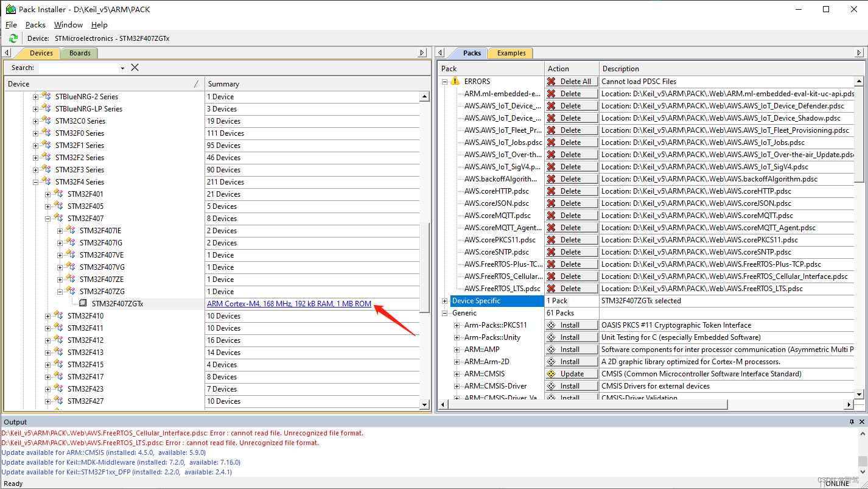Open the ARM Cortex-M4 168 MHz summary link
This screenshot has width=868, height=489.
point(289,303)
